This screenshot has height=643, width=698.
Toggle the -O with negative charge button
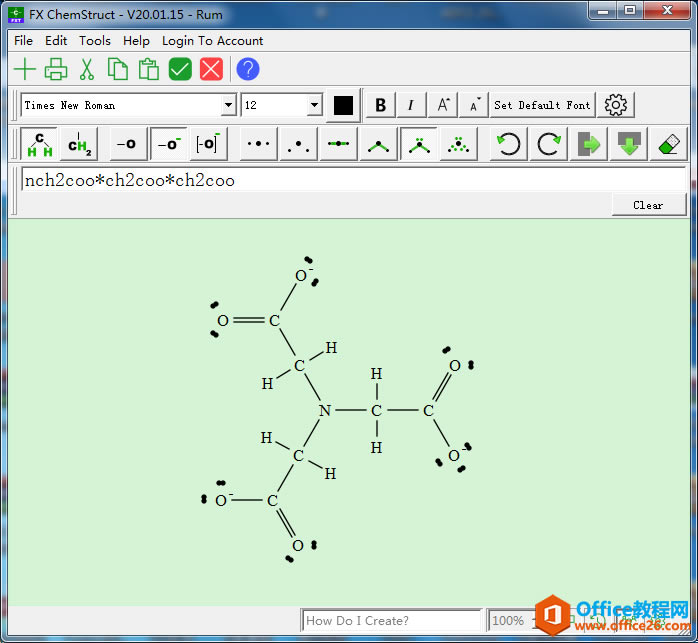[x=169, y=144]
